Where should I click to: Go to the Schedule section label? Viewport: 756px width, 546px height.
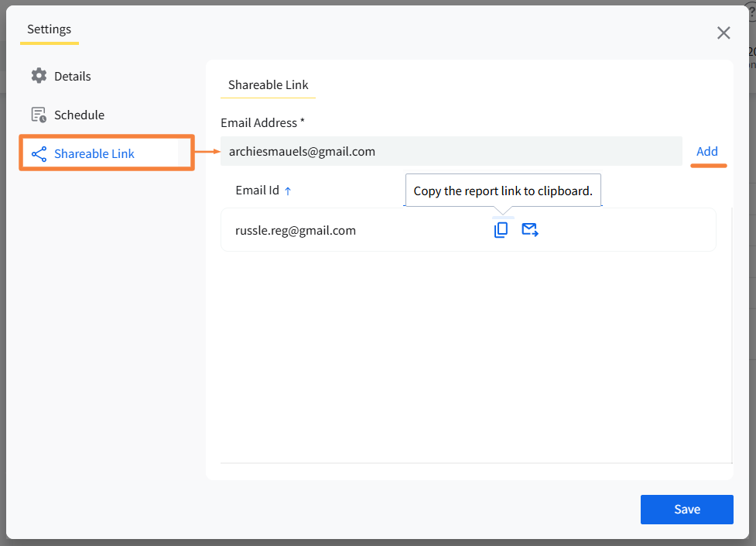(79, 115)
